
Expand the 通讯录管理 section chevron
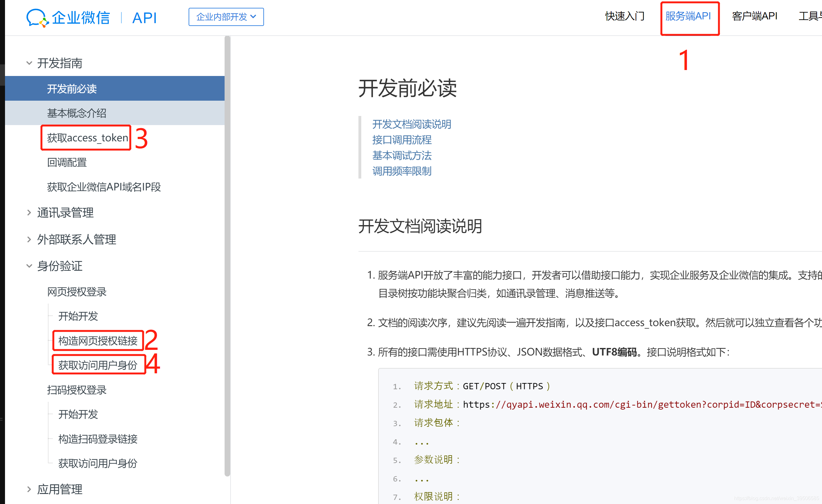coord(29,213)
